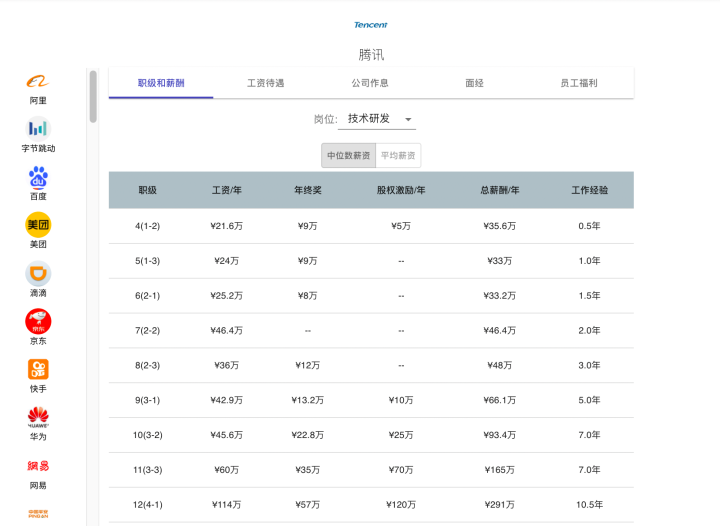Click the ¥33.2万 total compensation cell
The height and width of the screenshot is (526, 720).
pyautogui.click(x=500, y=296)
